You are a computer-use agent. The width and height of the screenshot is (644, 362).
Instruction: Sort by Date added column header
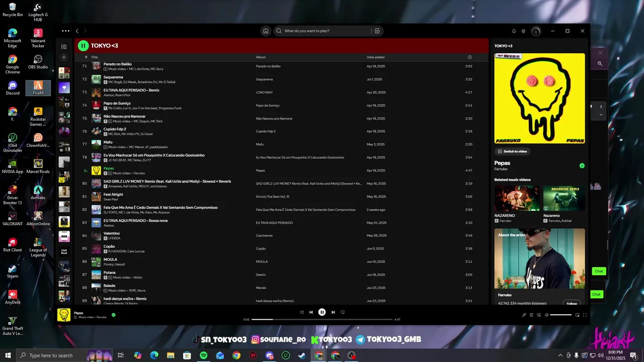375,57
